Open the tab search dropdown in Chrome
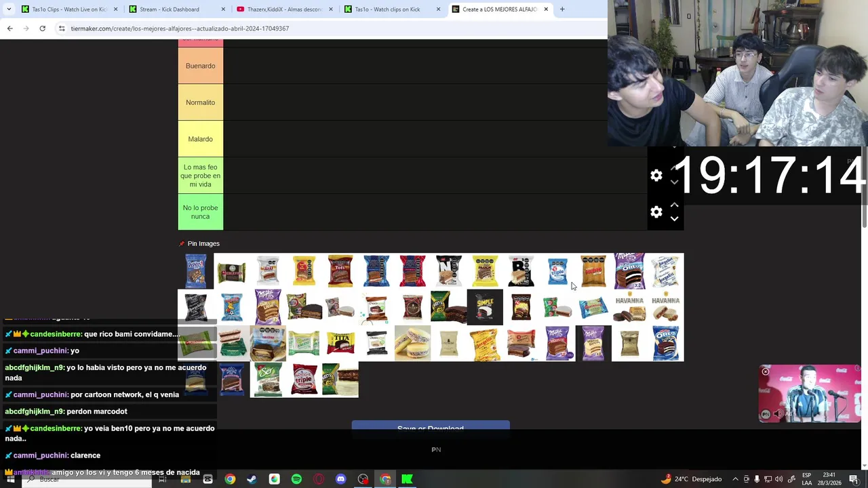This screenshot has height=488, width=868. (x=9, y=9)
